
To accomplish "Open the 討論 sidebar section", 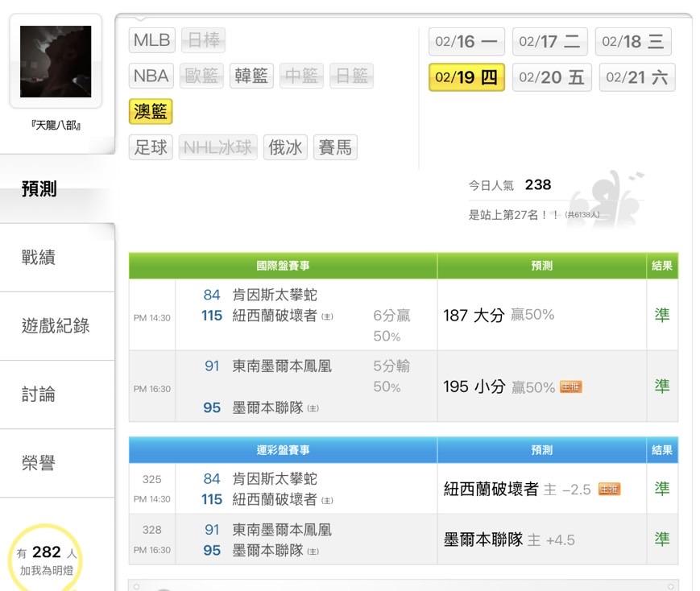I will click(57, 395).
